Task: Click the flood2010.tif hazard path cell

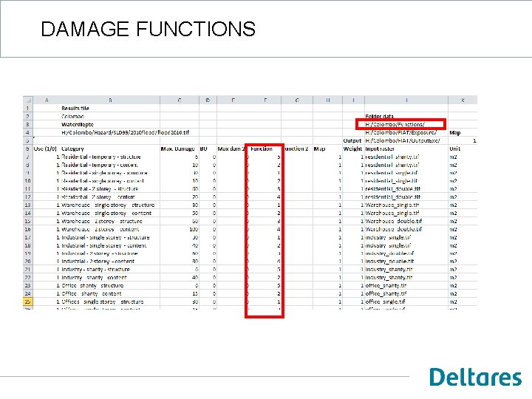Action: 125,133
